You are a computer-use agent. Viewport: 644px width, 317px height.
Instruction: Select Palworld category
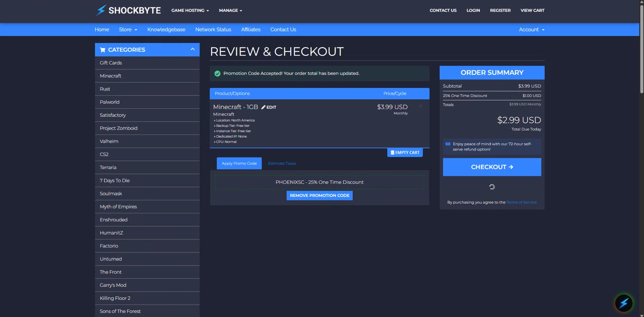(x=147, y=102)
